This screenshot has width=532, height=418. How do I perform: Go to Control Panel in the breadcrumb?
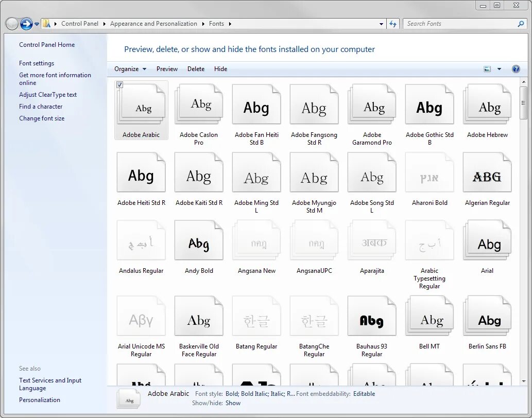click(x=80, y=24)
